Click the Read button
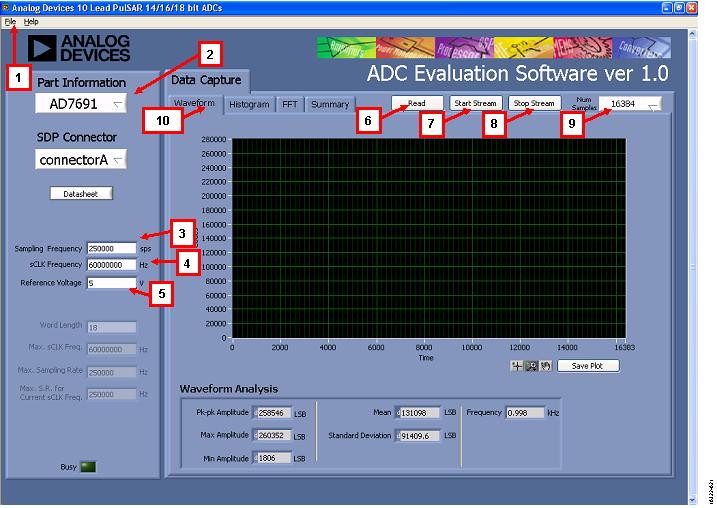 pos(417,103)
